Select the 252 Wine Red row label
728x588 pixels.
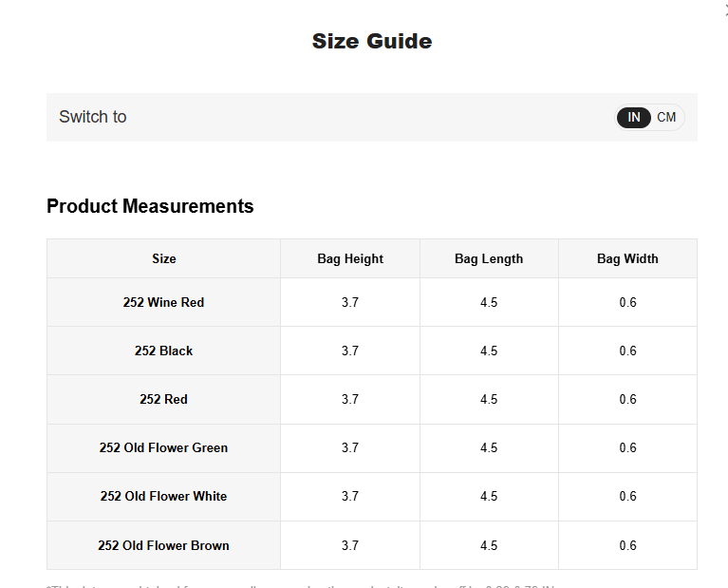163,303
